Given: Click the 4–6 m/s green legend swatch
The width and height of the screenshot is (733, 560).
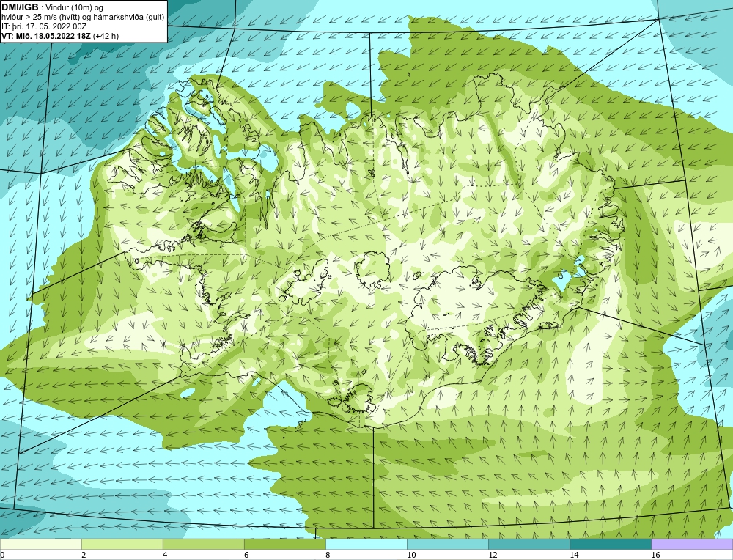Looking at the screenshot, I should [x=203, y=544].
